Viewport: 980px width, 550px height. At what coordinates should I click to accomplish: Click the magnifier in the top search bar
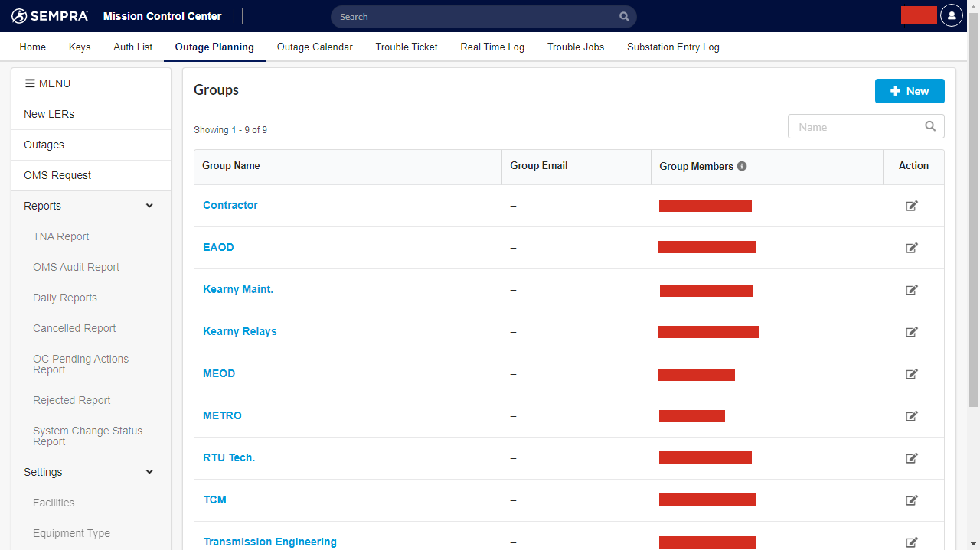(624, 16)
